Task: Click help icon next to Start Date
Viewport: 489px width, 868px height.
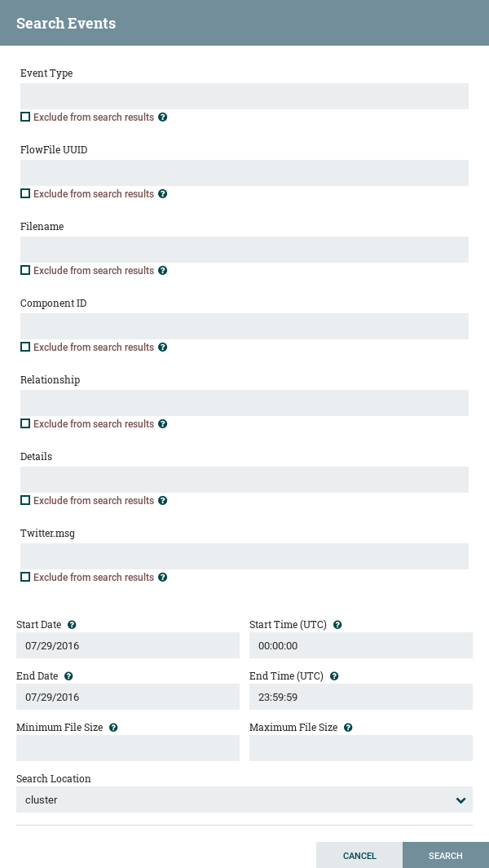Action: pos(72,625)
